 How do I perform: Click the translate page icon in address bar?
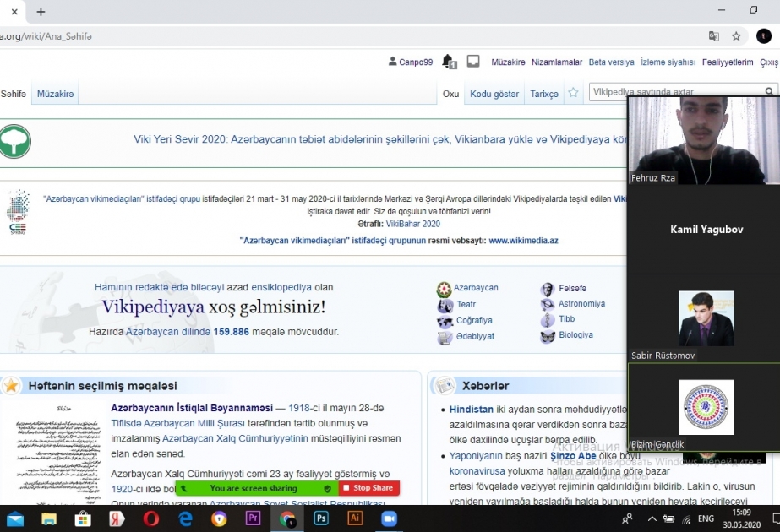[x=714, y=35]
